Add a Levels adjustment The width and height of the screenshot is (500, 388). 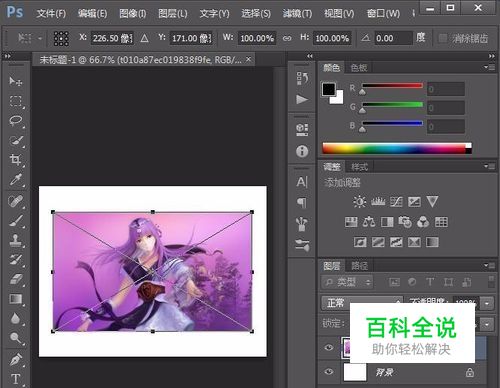click(378, 202)
